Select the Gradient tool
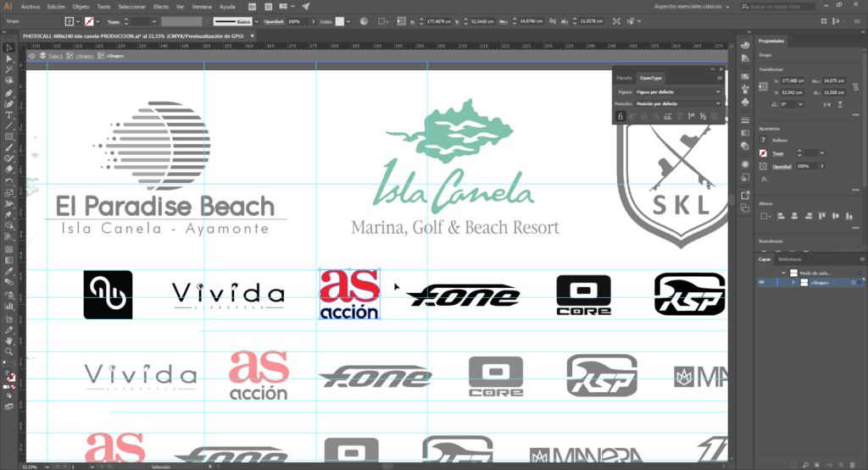The width and height of the screenshot is (868, 470). click(x=8, y=261)
